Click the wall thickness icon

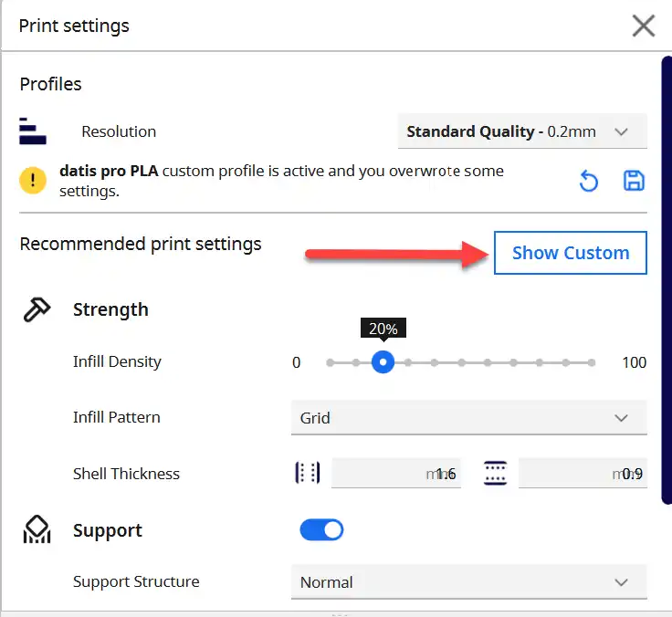point(308,473)
